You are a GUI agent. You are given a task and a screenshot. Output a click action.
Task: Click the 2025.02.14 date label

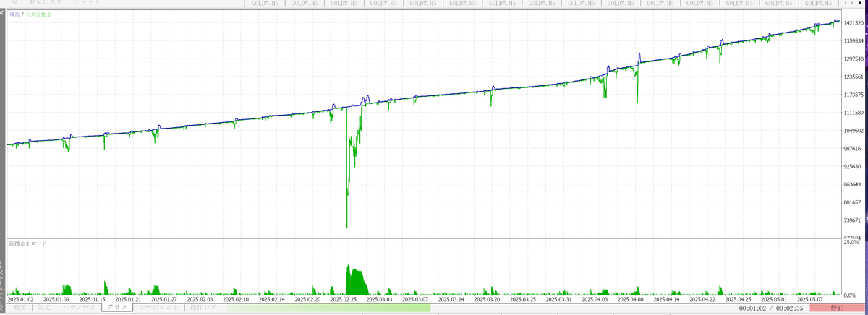click(273, 298)
